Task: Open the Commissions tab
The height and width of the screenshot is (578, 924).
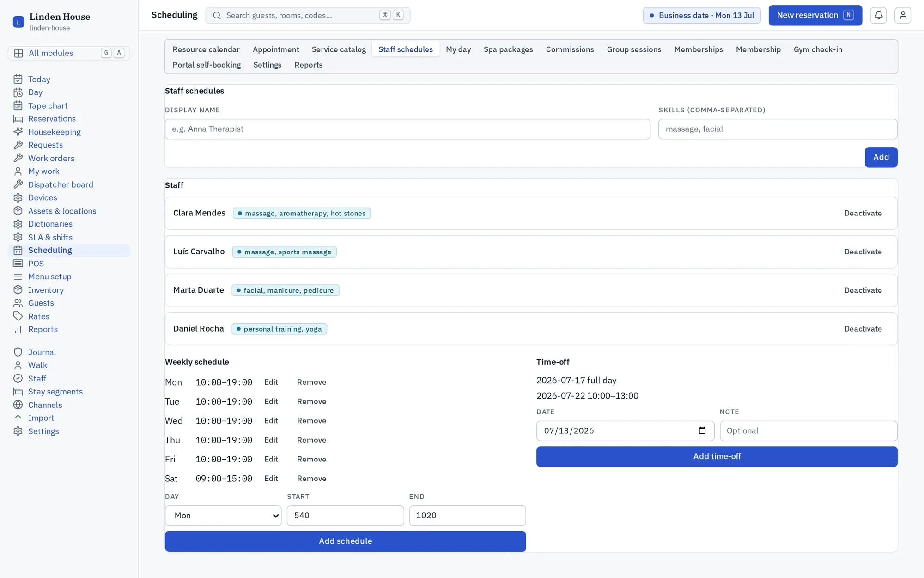Action: point(570,49)
